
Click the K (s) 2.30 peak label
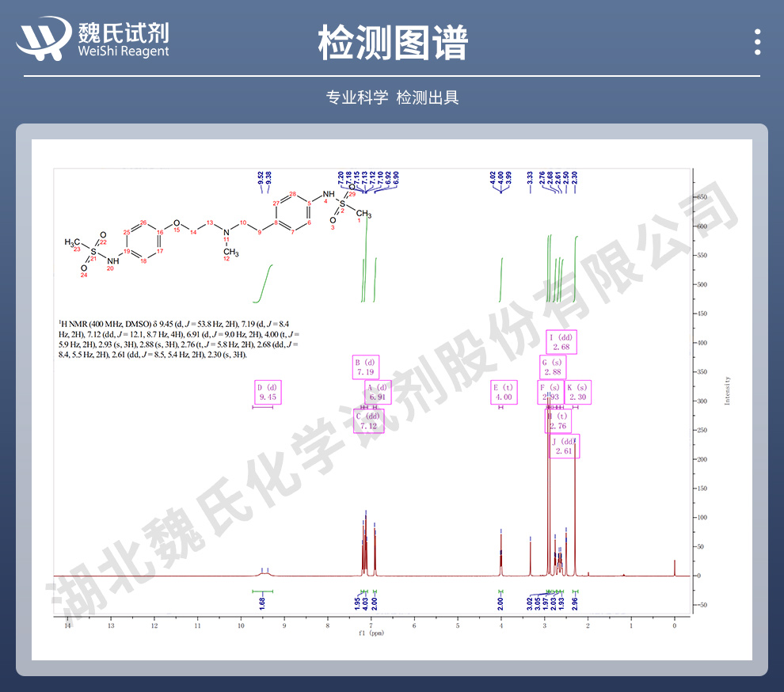click(578, 393)
